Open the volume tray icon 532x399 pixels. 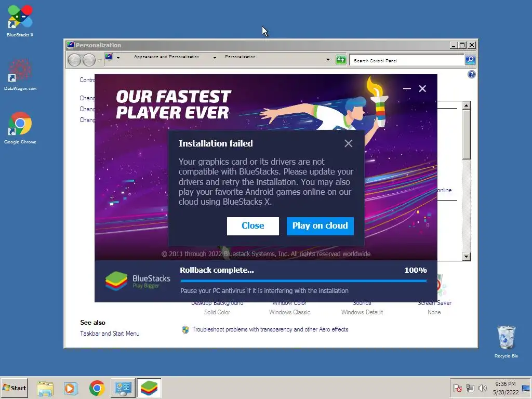pos(482,388)
